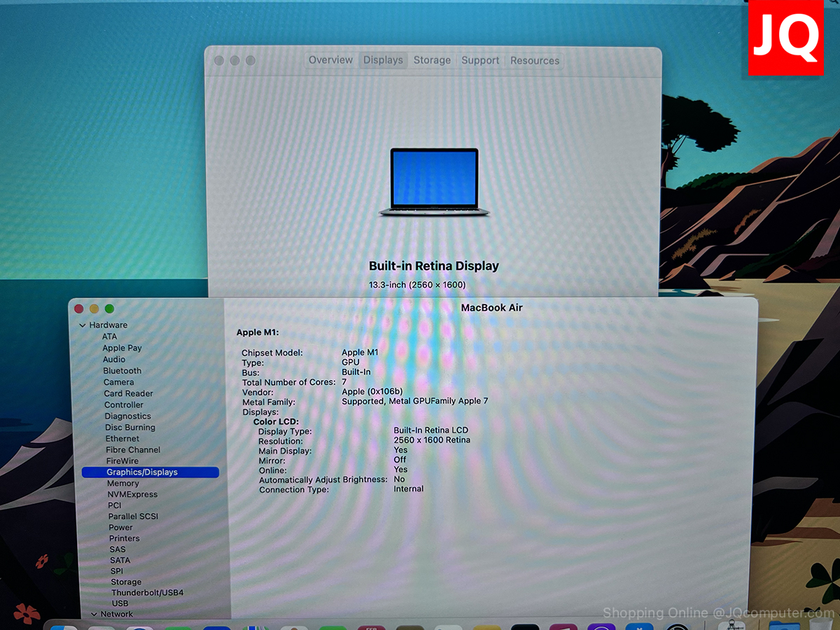Select SAS in hardware list
840x630 pixels.
118,549
